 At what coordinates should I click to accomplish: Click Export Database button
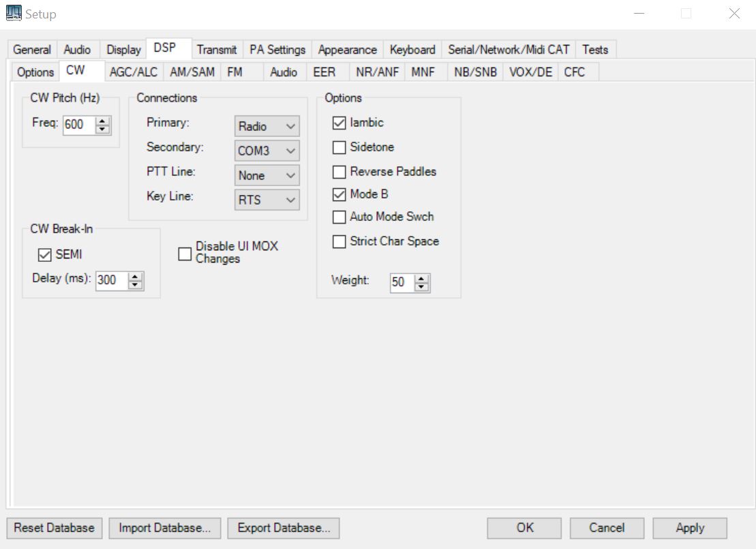click(284, 529)
